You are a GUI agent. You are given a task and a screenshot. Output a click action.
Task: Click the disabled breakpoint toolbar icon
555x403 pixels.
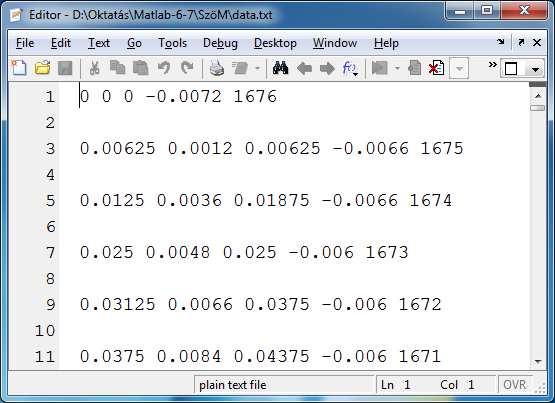pyautogui.click(x=380, y=68)
